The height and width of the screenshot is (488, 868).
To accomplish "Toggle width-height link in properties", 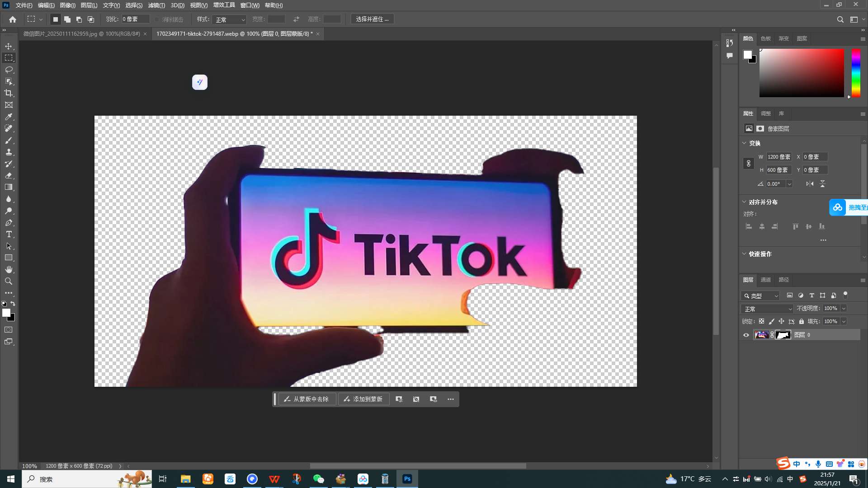I will point(749,164).
